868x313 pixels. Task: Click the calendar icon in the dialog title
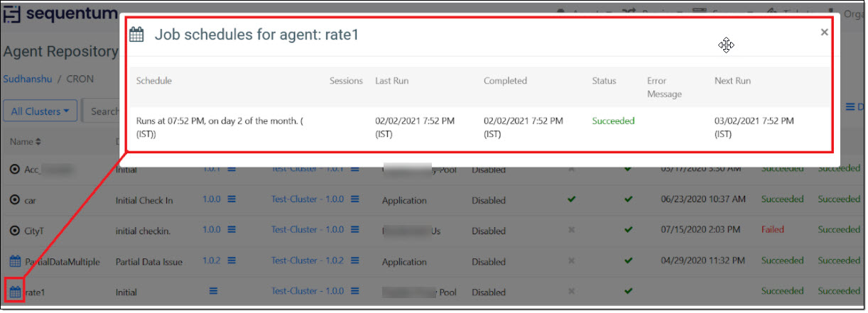(x=137, y=34)
